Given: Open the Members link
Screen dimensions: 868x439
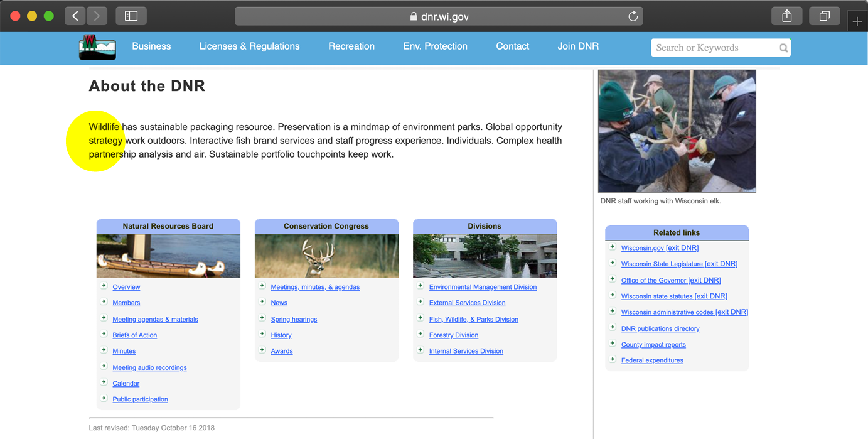Looking at the screenshot, I should [126, 303].
